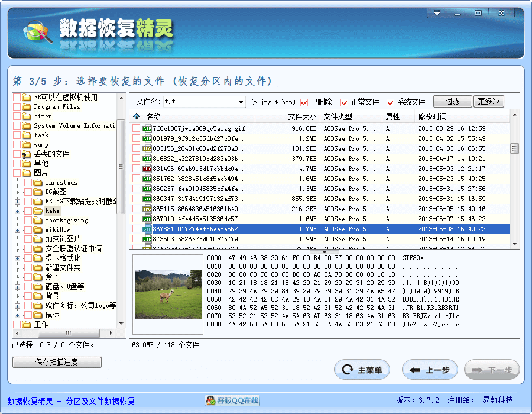Collapse the preview pane using the small arrow handle
This screenshot has width=532, height=414.
tap(325, 252)
